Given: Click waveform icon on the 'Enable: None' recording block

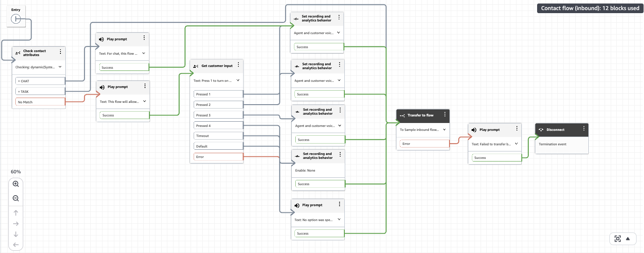Looking at the screenshot, I should (x=297, y=156).
